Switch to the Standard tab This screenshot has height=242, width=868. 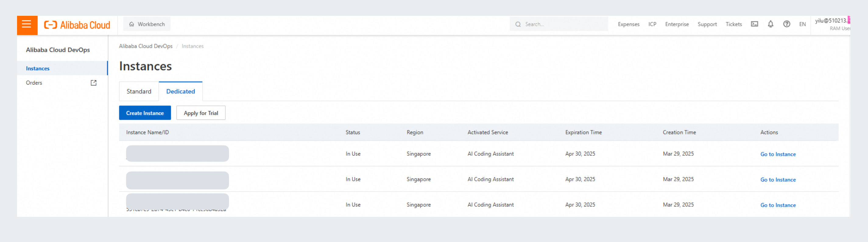click(139, 92)
